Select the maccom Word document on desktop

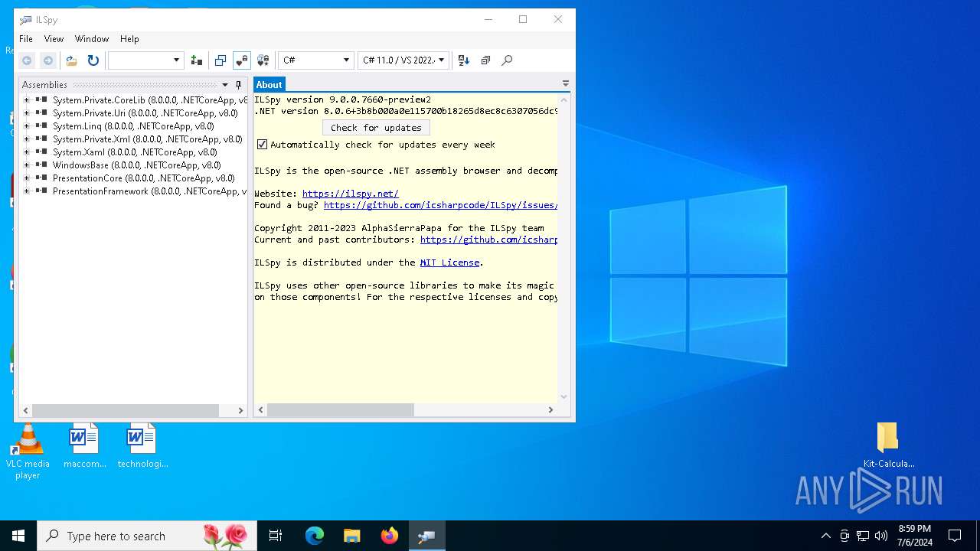[84, 445]
